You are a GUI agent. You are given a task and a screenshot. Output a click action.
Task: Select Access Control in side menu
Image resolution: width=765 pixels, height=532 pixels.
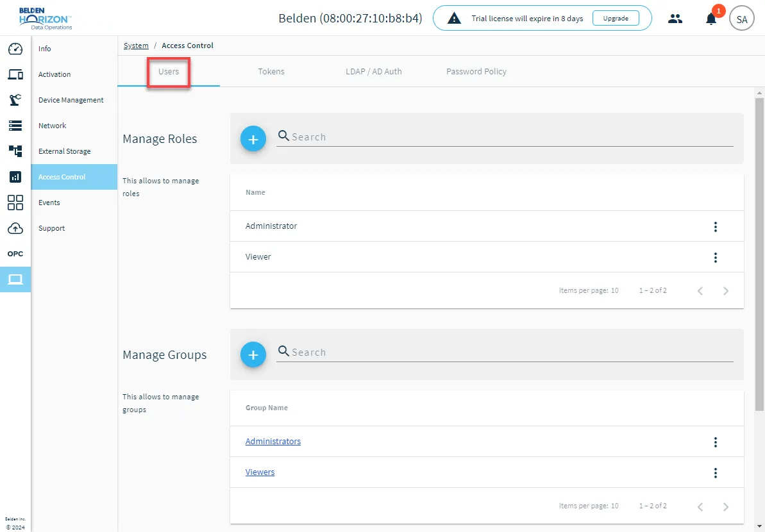point(74,177)
